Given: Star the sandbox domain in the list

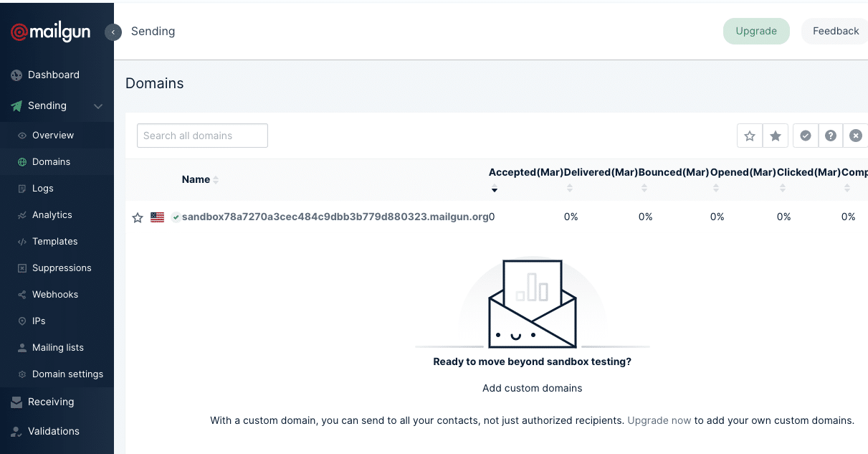Looking at the screenshot, I should pos(138,217).
